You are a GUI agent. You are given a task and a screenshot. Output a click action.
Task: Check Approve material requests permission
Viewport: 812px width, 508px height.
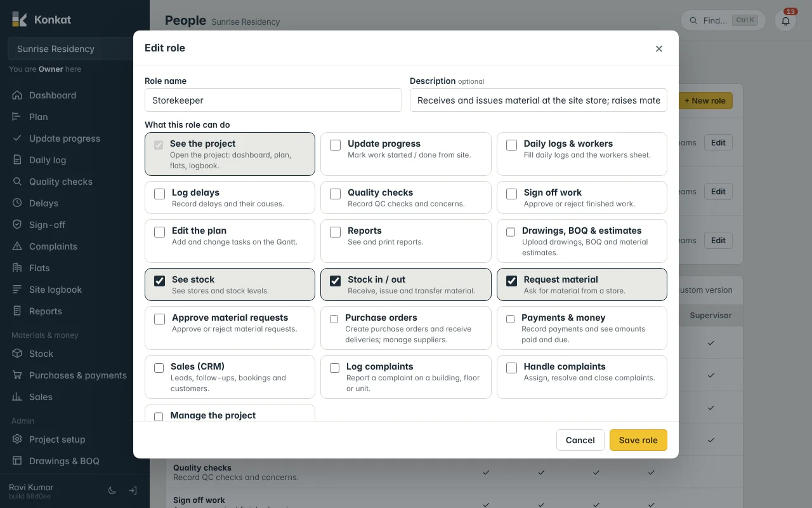point(160,319)
